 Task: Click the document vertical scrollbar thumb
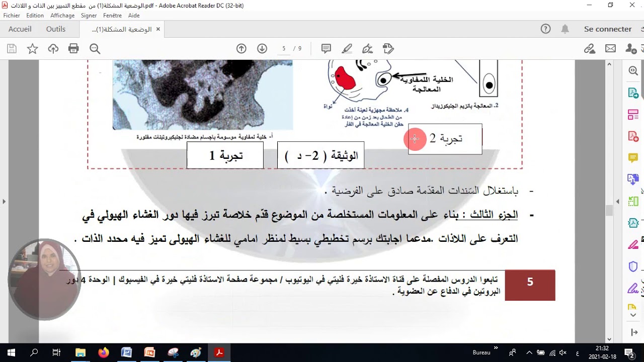[609, 210]
